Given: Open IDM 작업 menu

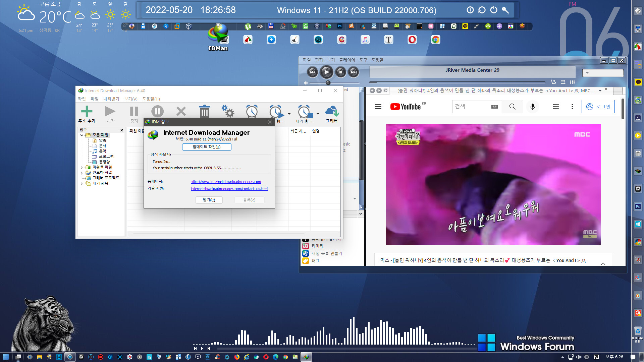Looking at the screenshot, I should (82, 99).
